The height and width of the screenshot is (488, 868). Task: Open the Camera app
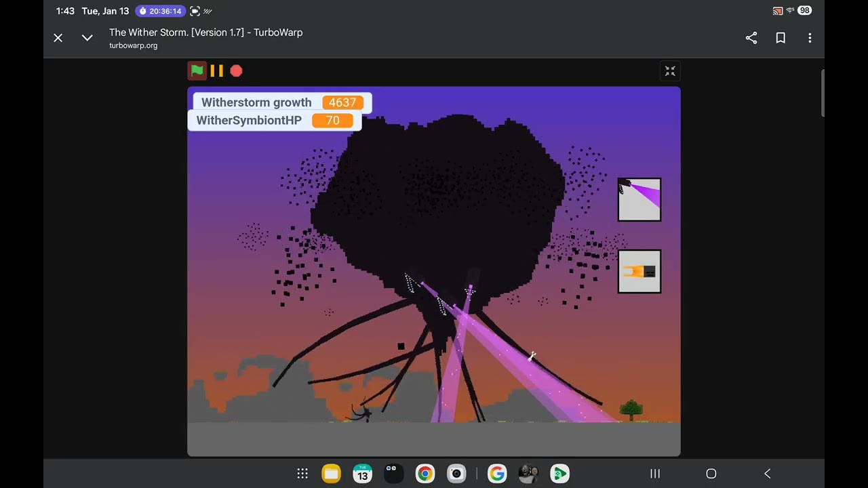(456, 474)
